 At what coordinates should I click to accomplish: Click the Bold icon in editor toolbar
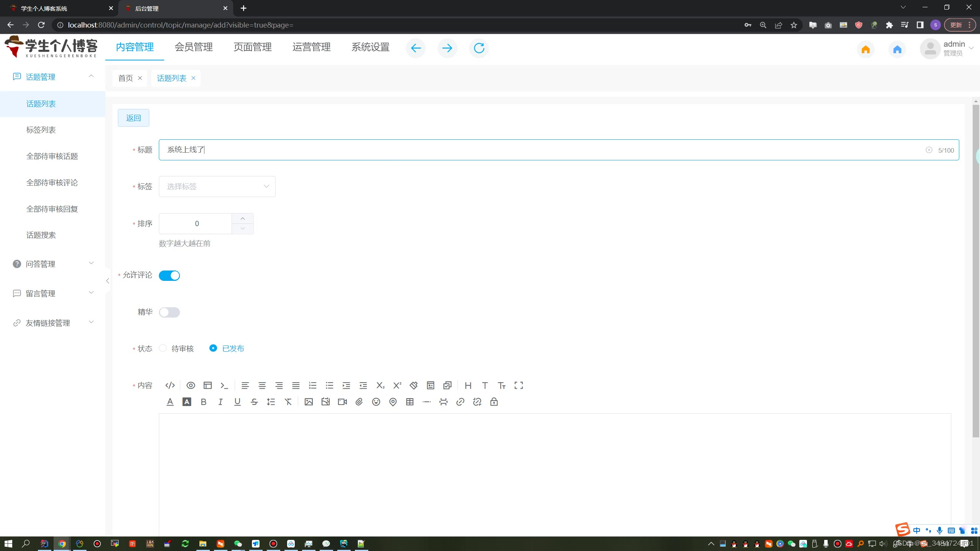(x=204, y=402)
